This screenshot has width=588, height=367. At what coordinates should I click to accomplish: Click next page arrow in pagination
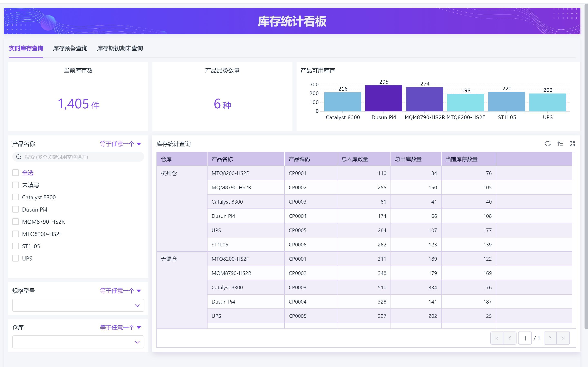pos(550,338)
